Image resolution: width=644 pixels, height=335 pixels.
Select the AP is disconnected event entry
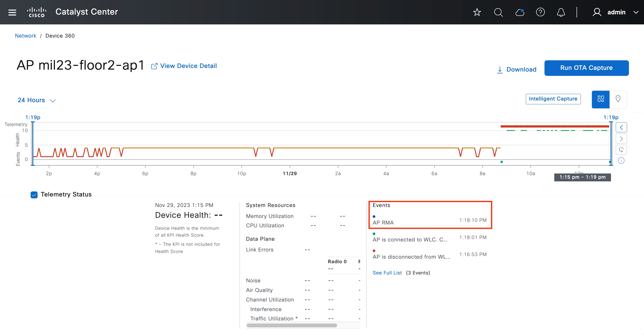[411, 257]
